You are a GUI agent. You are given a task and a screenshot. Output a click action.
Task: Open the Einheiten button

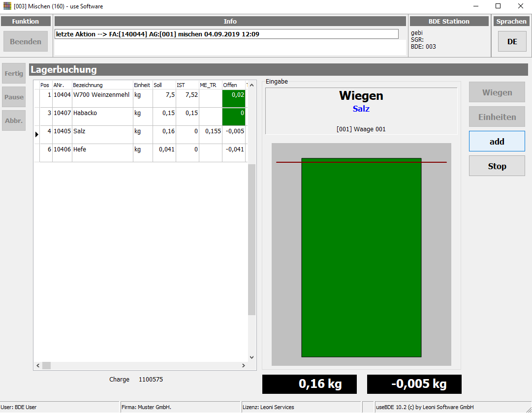coord(497,117)
